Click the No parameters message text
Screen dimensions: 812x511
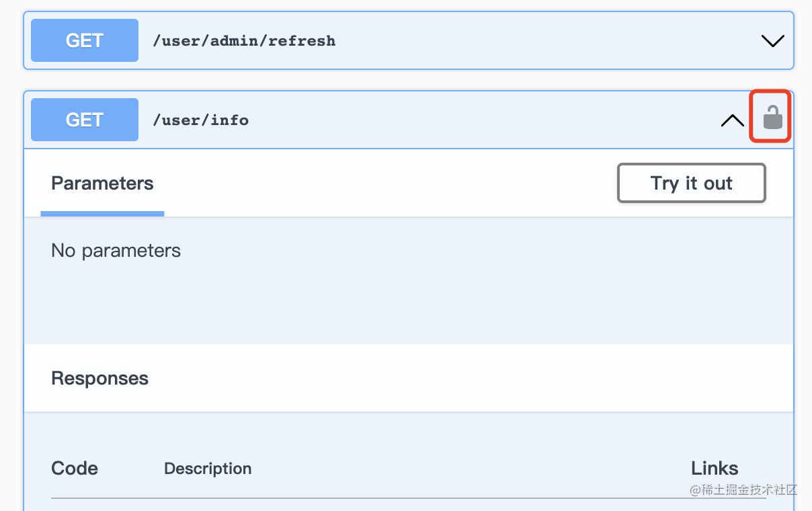pos(116,251)
